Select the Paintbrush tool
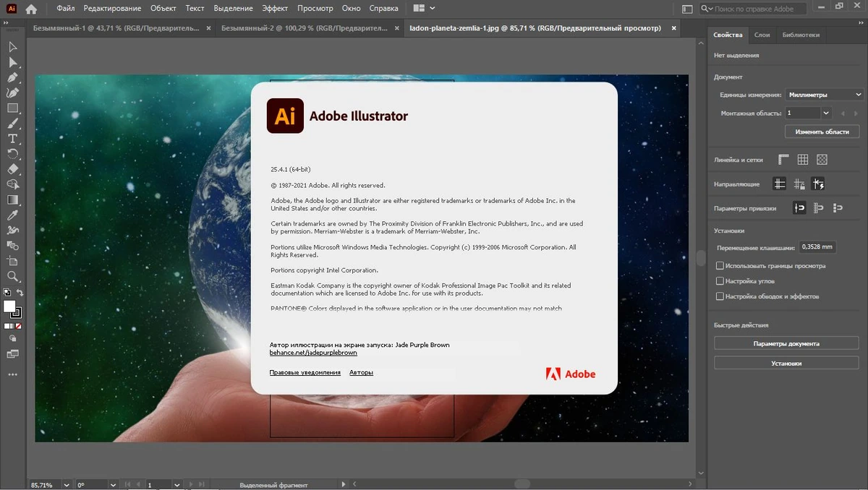Image resolution: width=868 pixels, height=490 pixels. click(12, 123)
